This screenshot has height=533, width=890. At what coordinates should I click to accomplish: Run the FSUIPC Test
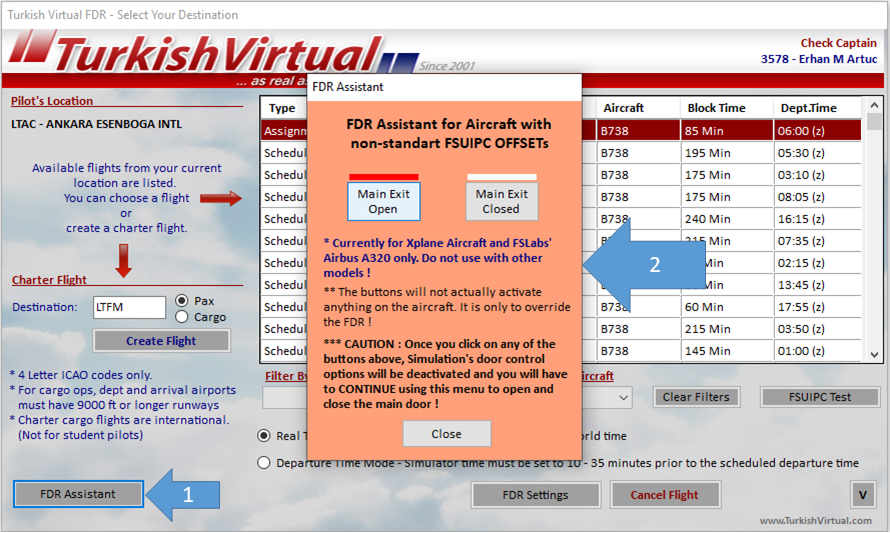coord(820,397)
